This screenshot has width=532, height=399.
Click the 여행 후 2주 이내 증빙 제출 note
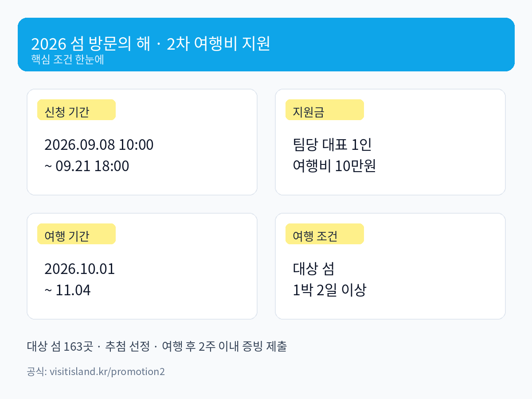[224, 346]
